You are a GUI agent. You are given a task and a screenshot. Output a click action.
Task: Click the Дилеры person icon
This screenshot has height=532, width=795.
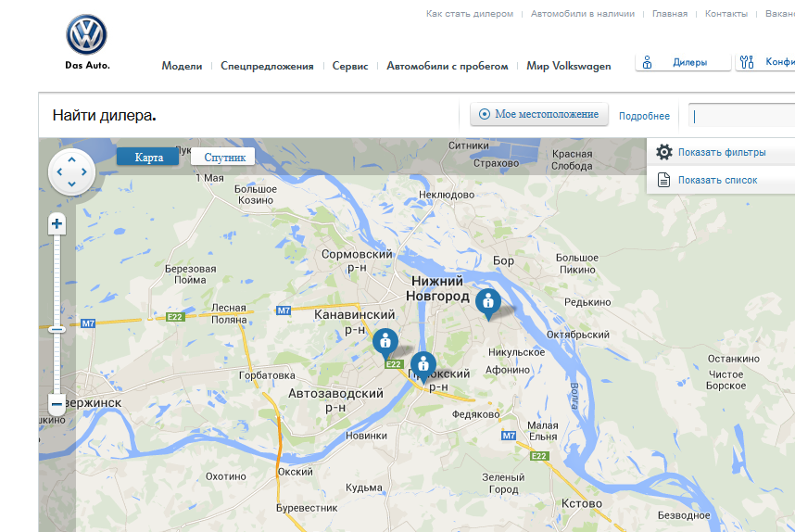647,62
